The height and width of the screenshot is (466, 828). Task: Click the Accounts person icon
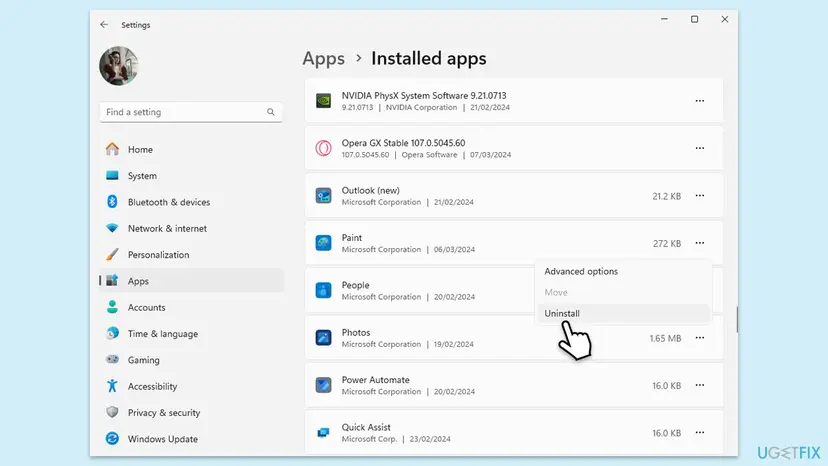pyautogui.click(x=112, y=307)
